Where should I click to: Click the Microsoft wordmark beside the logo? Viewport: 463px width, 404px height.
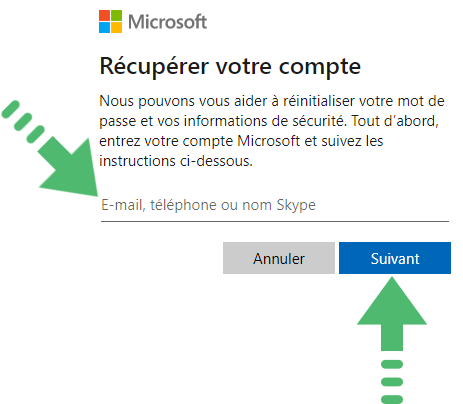click(x=167, y=22)
